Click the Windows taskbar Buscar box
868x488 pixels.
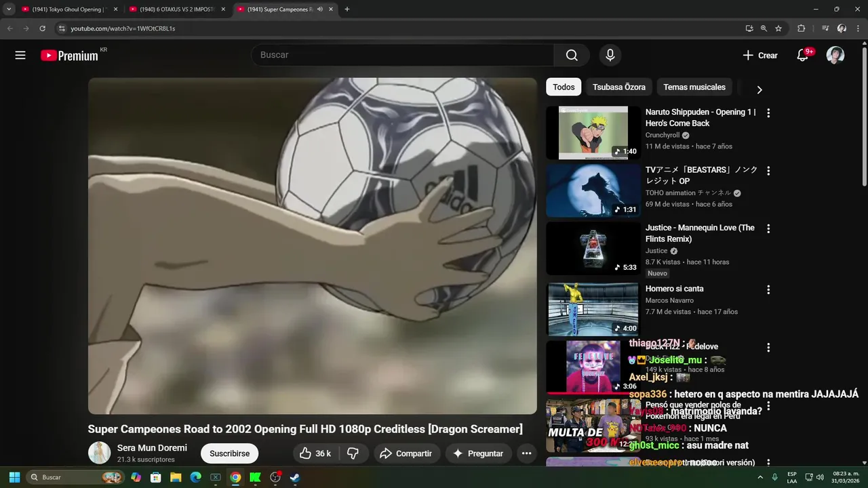76,477
